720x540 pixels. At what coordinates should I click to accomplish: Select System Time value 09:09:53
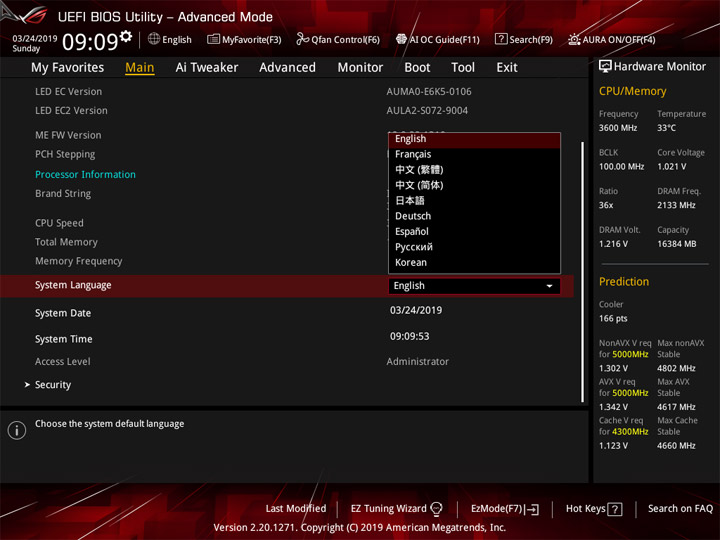pos(410,337)
